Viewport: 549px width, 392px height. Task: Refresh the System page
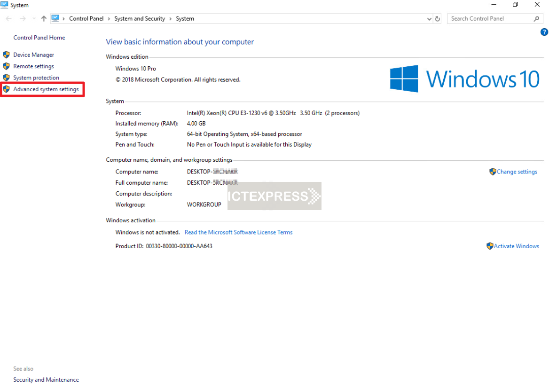[x=438, y=19]
